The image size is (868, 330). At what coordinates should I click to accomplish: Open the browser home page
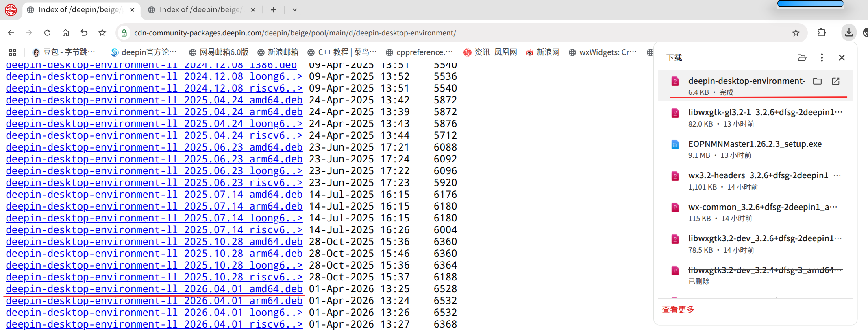tap(65, 33)
